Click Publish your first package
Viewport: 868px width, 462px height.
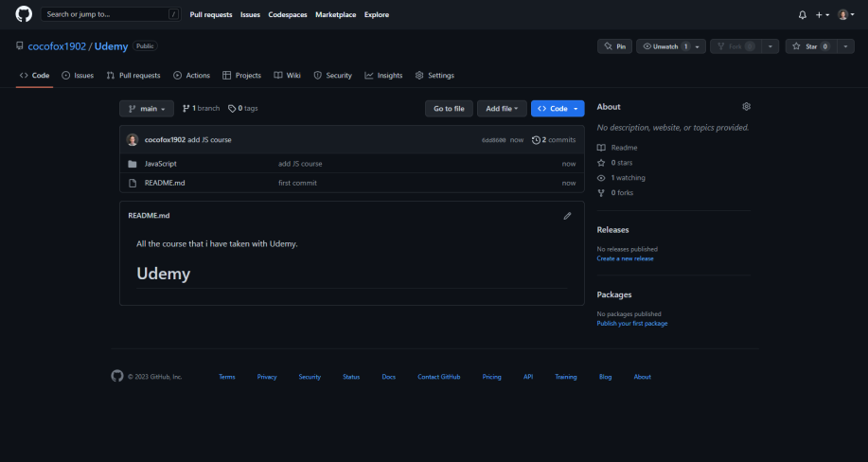click(632, 324)
